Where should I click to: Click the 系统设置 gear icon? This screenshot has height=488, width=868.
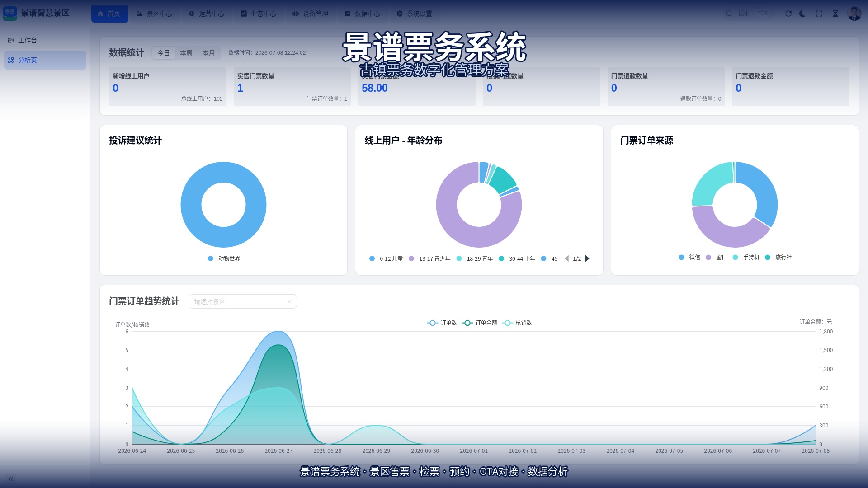tap(400, 14)
